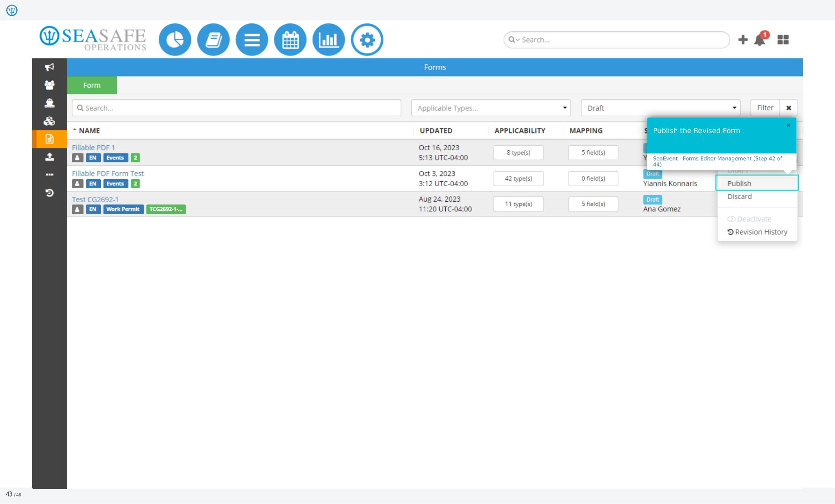Click the Yiannis Konnaris name text
The image size is (835, 504).
coord(670,184)
